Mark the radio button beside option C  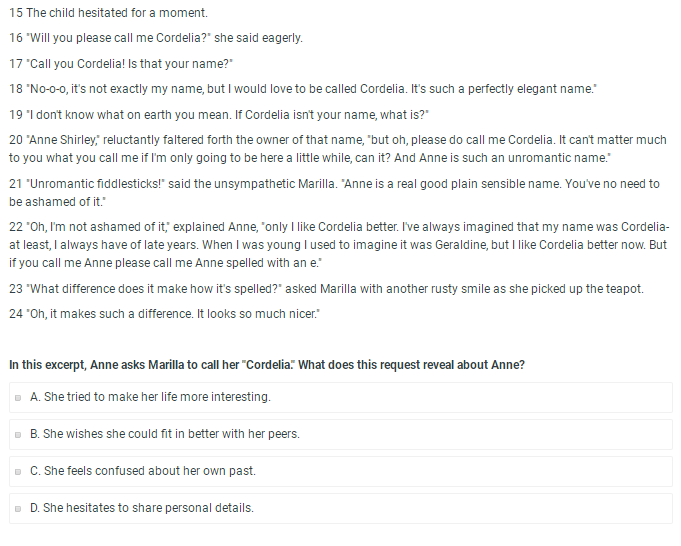[18, 472]
